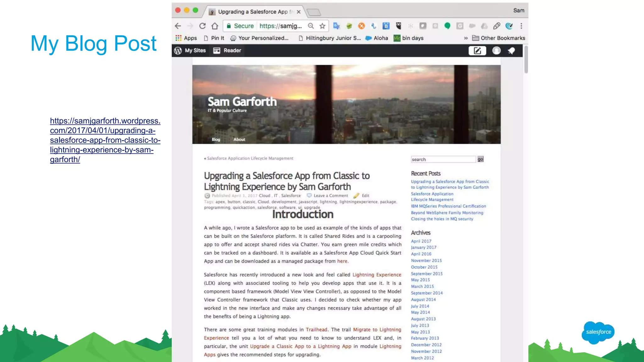
Task: Click the orange round extension icon
Action: tap(361, 26)
